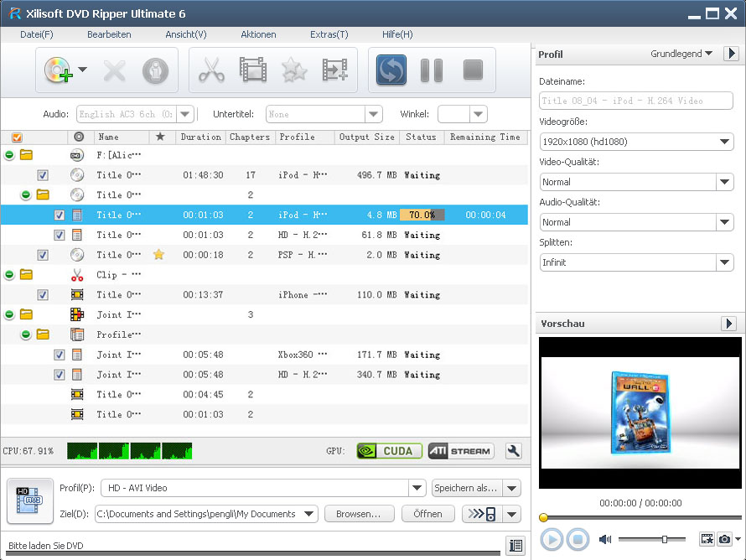Open the Audio track dropdown
This screenshot has width=746, height=560.
[x=185, y=114]
